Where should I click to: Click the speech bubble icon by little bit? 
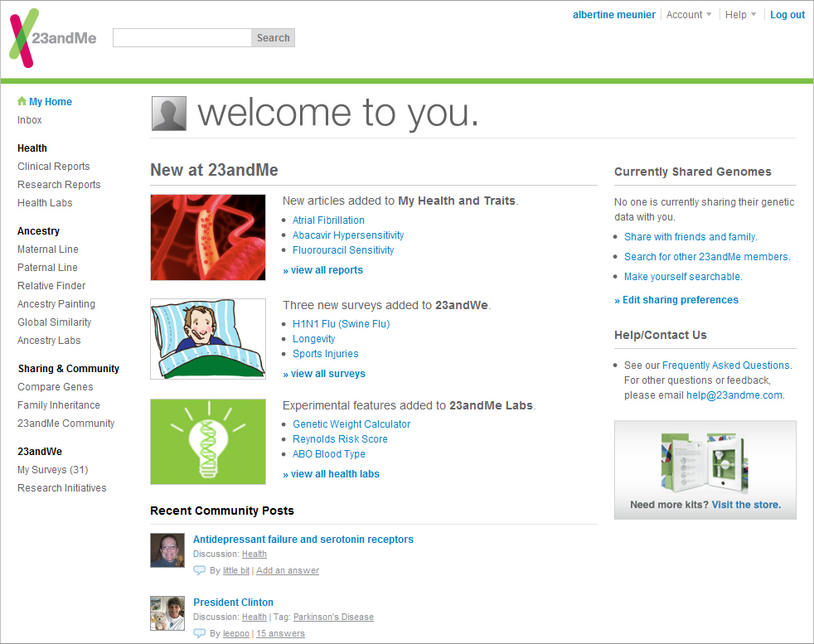199,570
